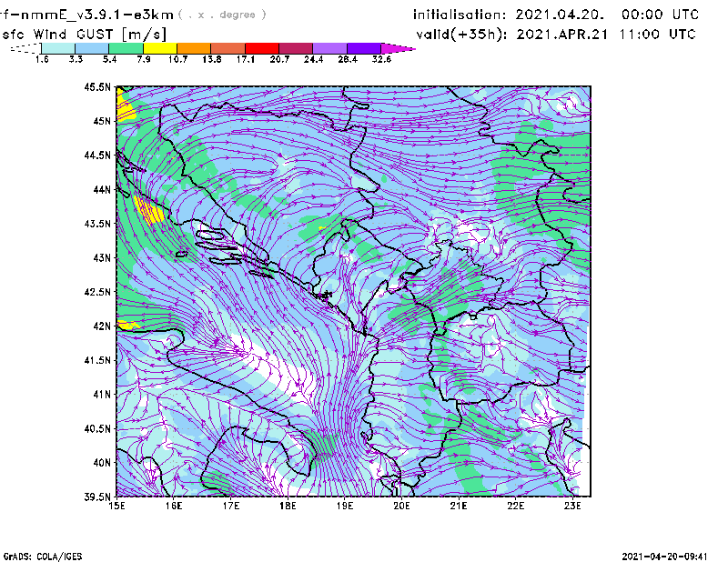Click the 43.5N latitude label
The width and height of the screenshot is (728, 562).
pyautogui.click(x=97, y=224)
